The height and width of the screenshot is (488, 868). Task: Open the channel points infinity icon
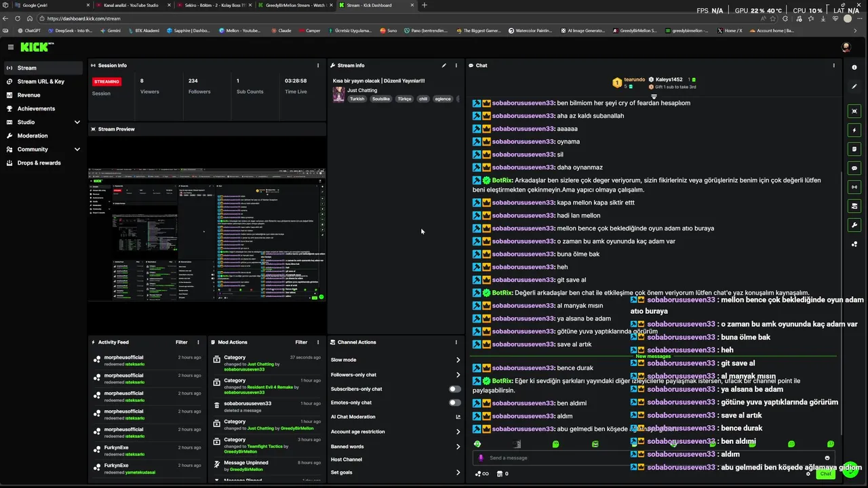481,474
